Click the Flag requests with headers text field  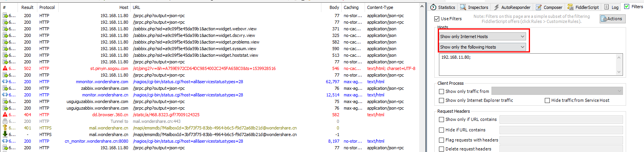tap(561, 140)
